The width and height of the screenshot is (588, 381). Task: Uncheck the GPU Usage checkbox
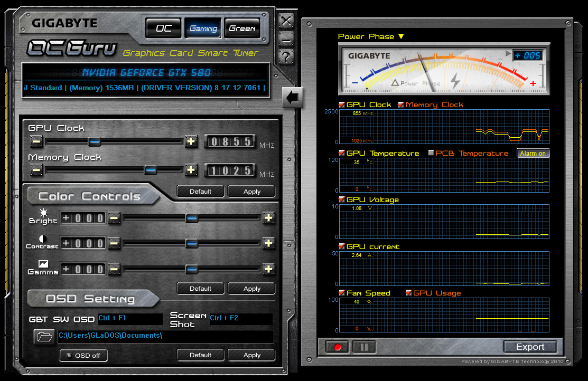point(409,292)
